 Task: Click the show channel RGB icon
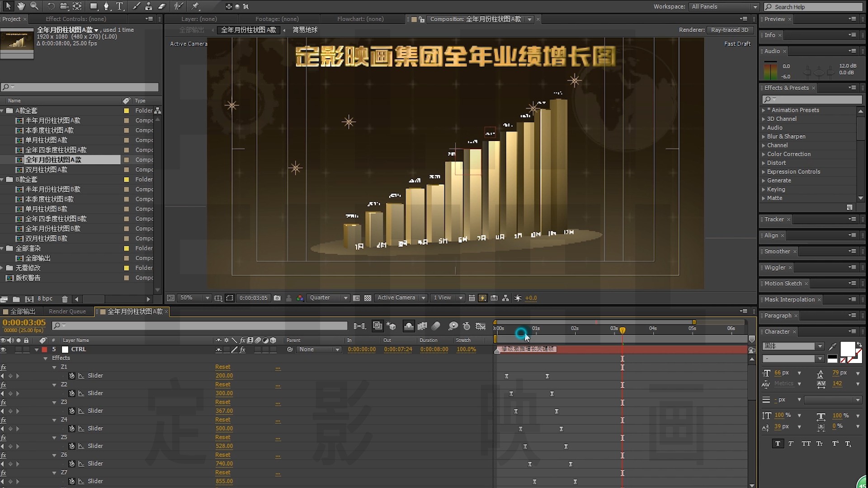[300, 298]
